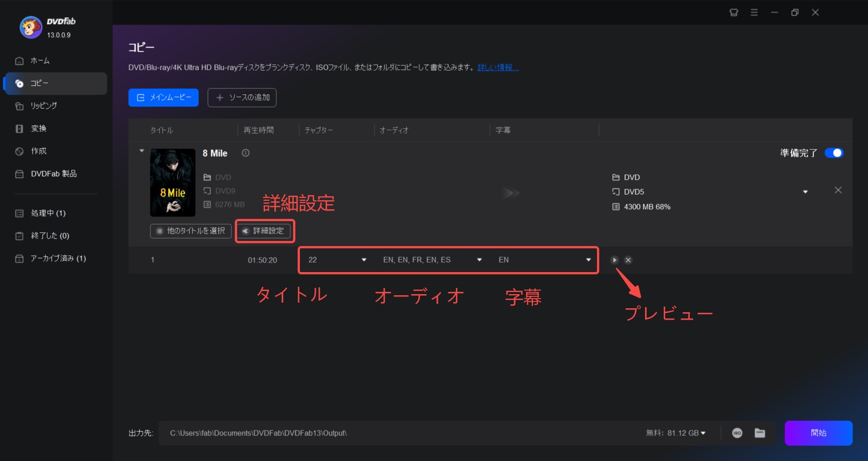868x461 pixels.
Task: Click the 開始 start button
Action: point(818,433)
